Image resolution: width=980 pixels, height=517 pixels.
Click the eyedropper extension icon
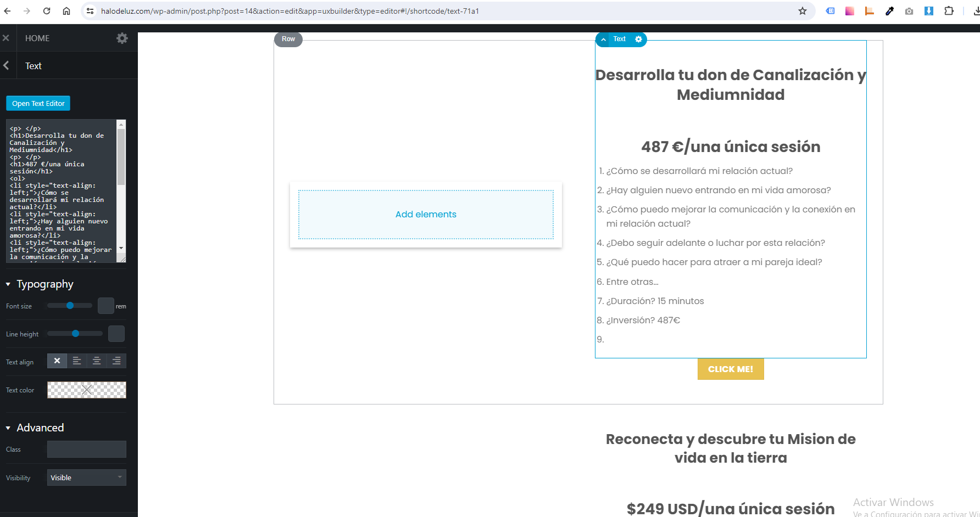889,11
